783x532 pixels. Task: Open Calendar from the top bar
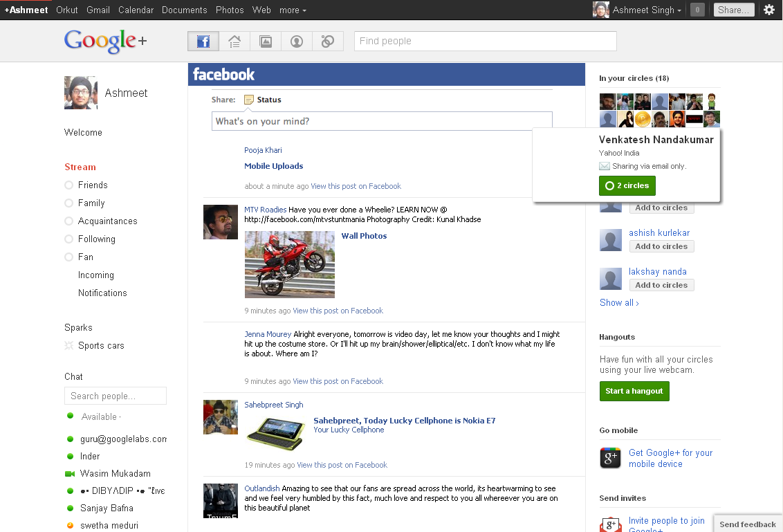136,10
